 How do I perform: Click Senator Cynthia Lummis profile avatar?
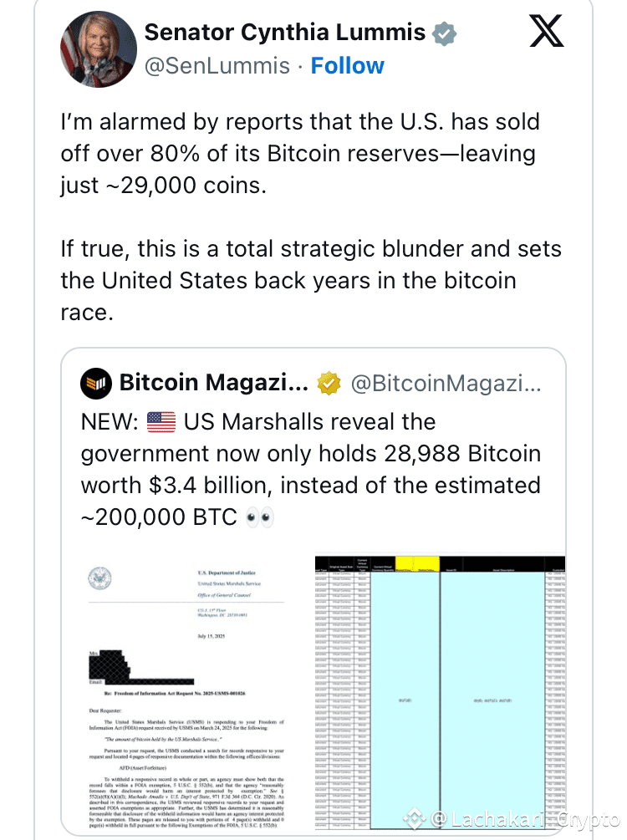click(x=98, y=48)
